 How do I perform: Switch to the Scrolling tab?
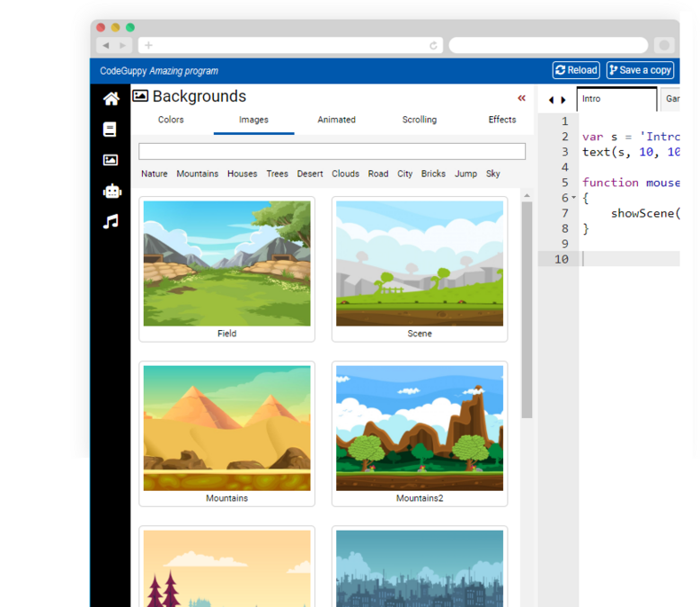tap(419, 120)
